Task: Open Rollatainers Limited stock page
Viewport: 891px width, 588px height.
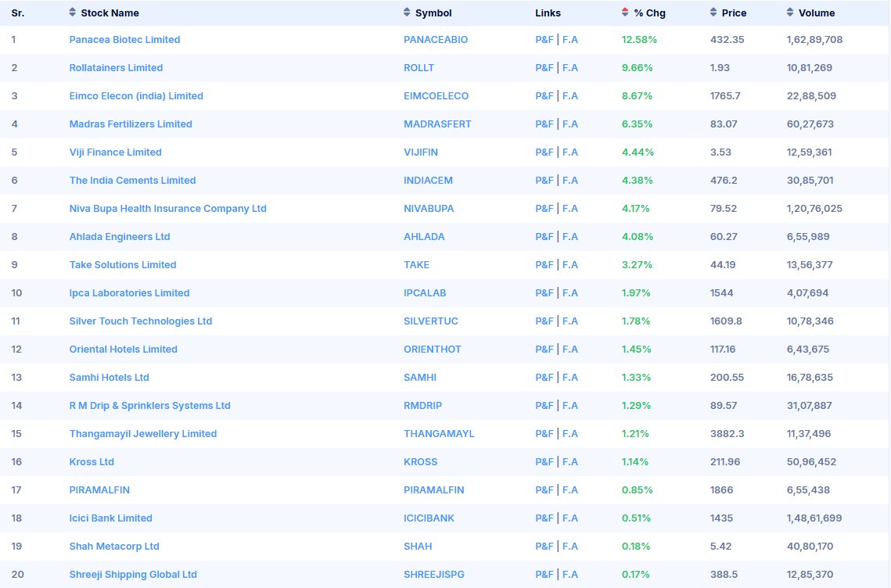Action: point(116,67)
